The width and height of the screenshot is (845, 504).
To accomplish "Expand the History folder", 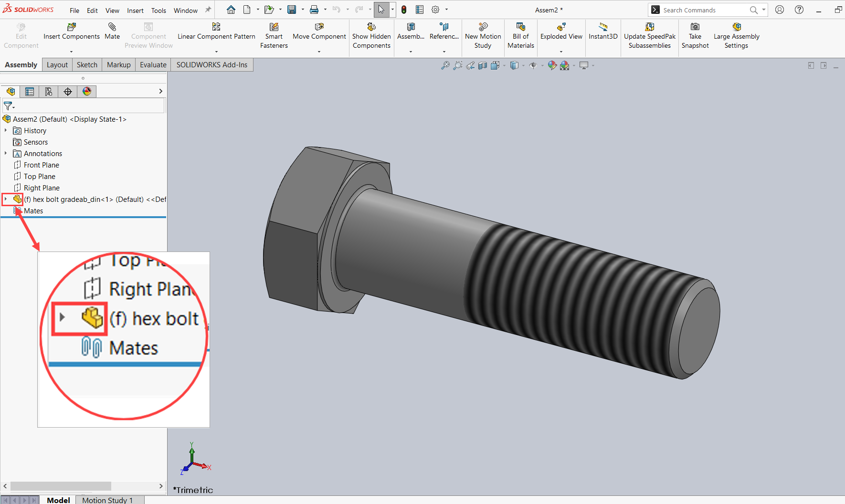I will click(x=6, y=130).
